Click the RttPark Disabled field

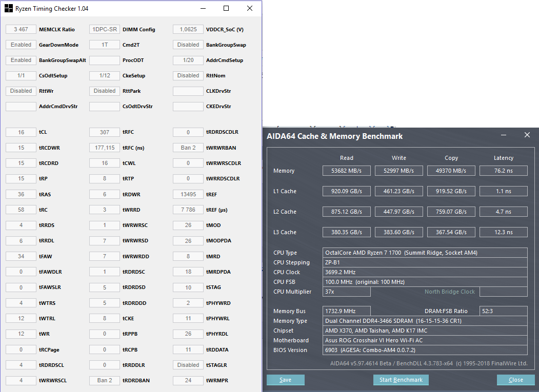pos(105,91)
